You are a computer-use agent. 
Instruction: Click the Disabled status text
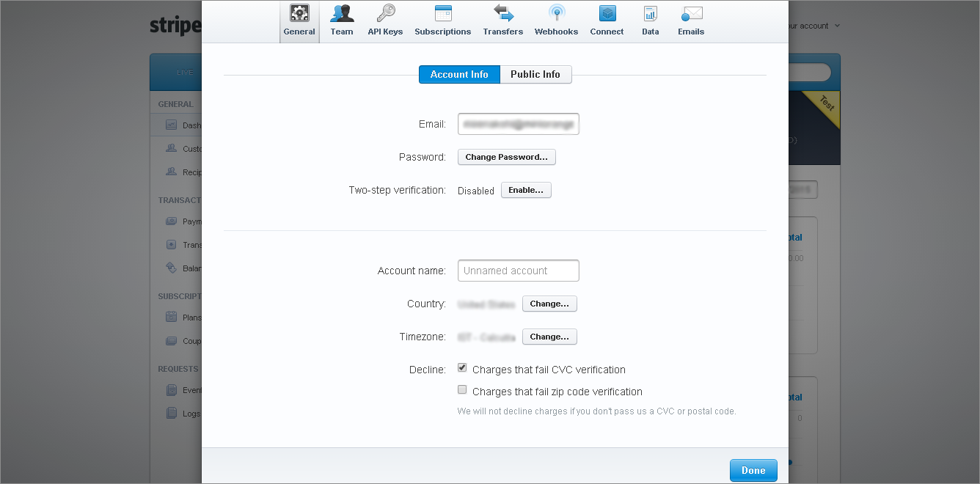tap(476, 191)
